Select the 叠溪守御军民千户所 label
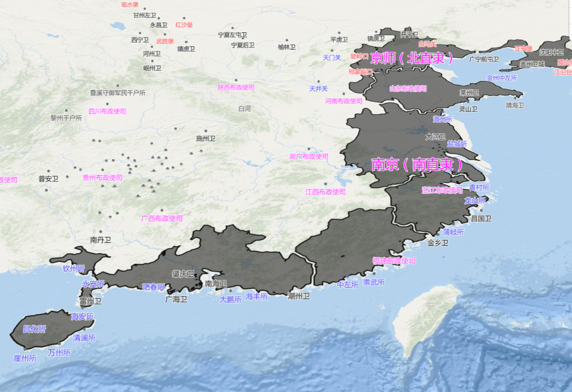Image resolution: width=572 pixels, height=392 pixels. click(117, 93)
